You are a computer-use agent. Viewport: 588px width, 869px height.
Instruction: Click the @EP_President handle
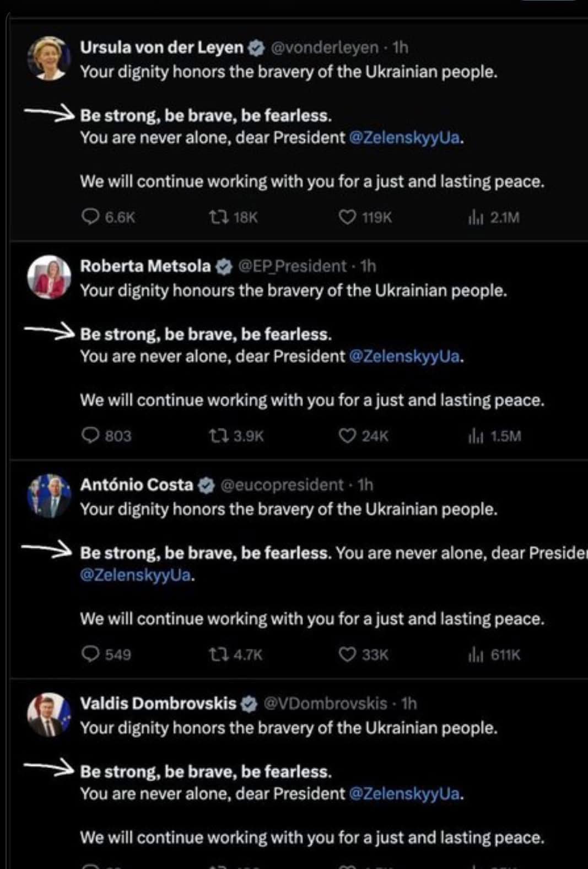(x=292, y=266)
